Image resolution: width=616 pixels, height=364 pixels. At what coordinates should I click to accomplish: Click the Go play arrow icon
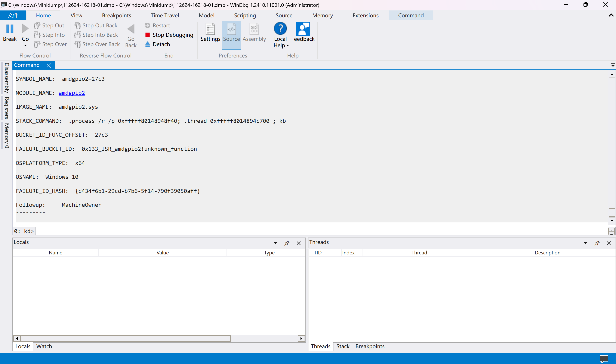tap(25, 29)
